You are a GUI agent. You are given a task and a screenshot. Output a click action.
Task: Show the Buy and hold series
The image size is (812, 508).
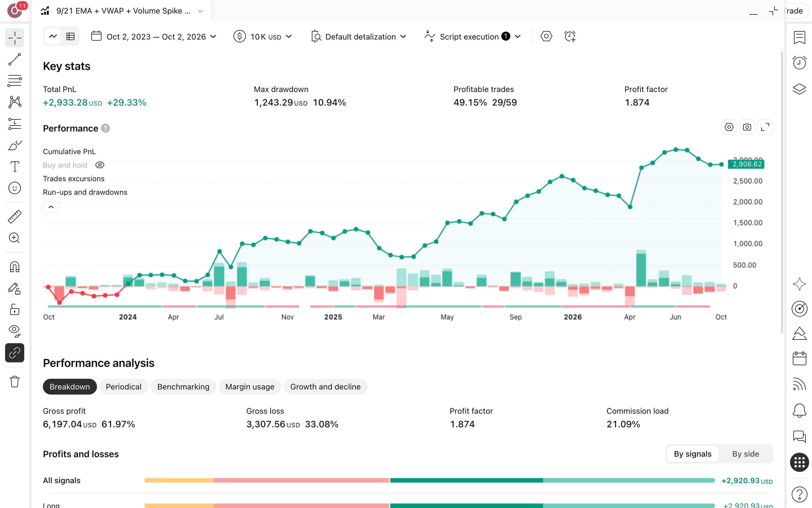click(x=100, y=165)
